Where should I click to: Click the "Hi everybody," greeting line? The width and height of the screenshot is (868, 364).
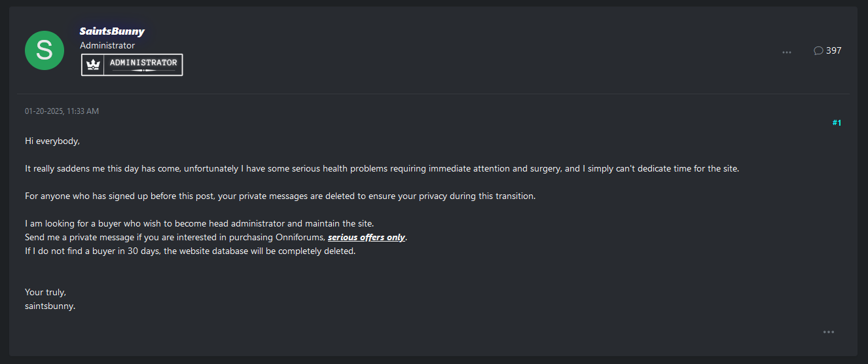click(52, 141)
